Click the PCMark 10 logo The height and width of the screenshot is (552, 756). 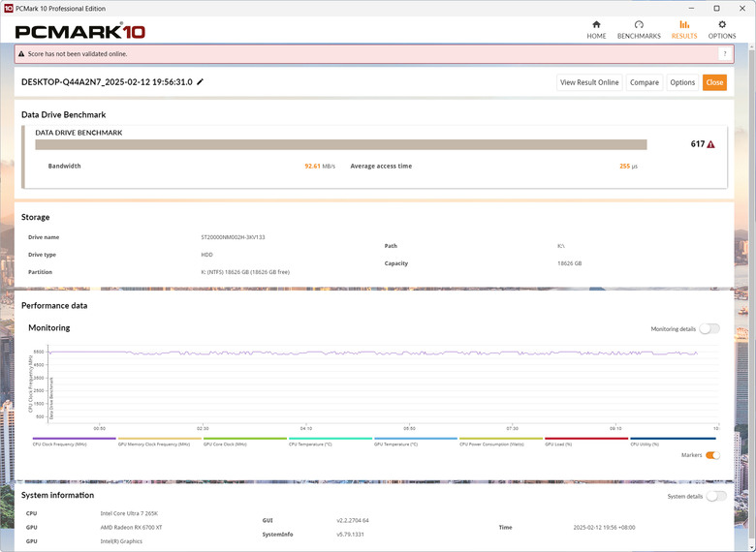coord(80,31)
